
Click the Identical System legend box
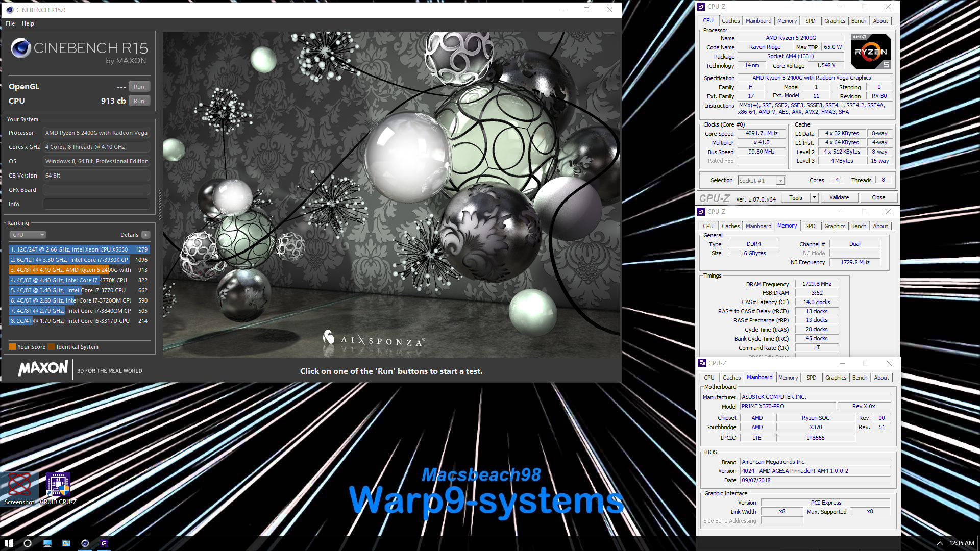pyautogui.click(x=51, y=347)
